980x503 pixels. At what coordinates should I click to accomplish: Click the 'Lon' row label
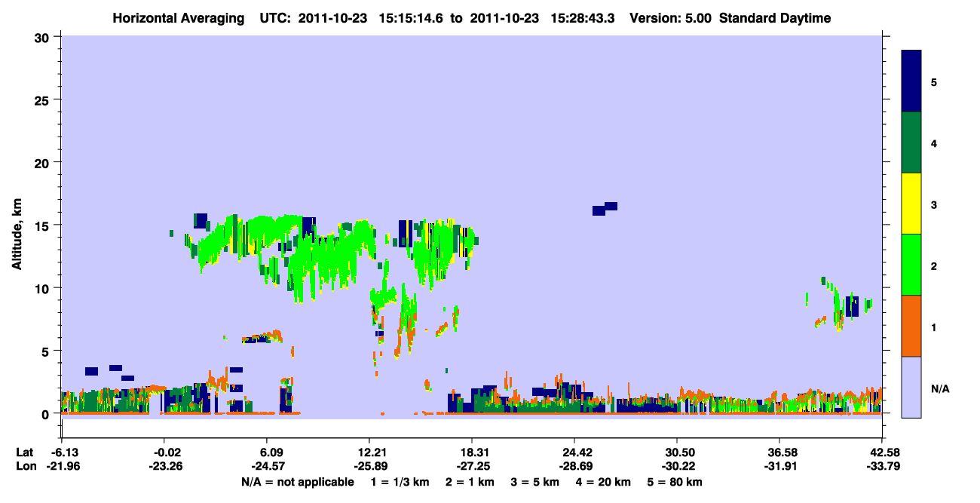(x=26, y=466)
